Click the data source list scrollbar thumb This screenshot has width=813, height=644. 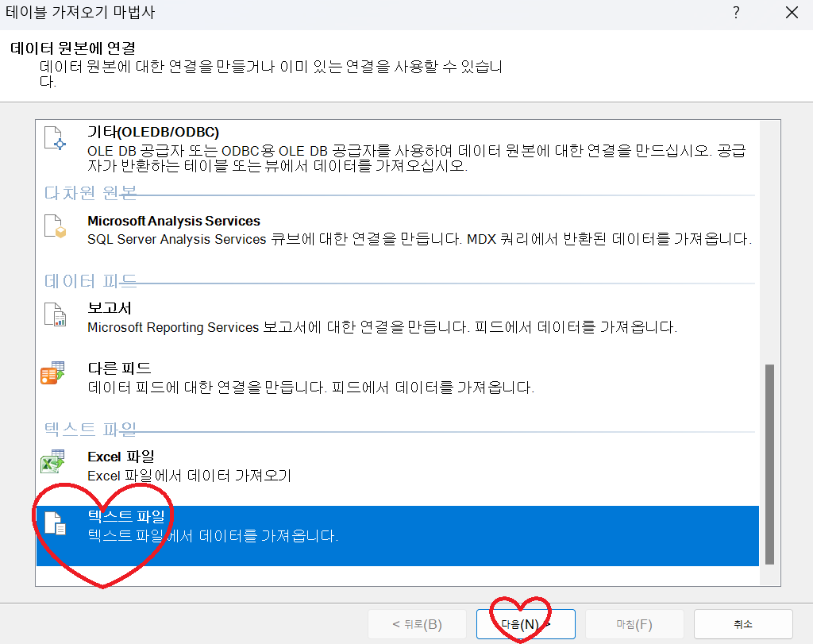point(769,464)
